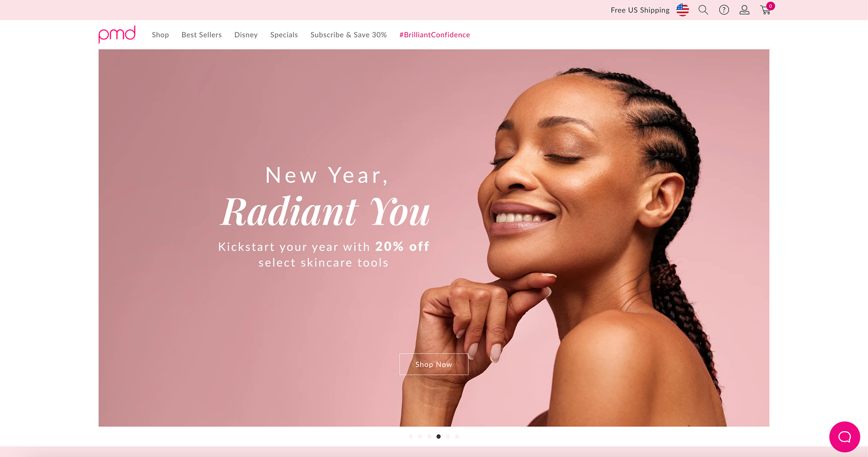Open the user account icon
Image resolution: width=868 pixels, height=457 pixels.
[744, 10]
